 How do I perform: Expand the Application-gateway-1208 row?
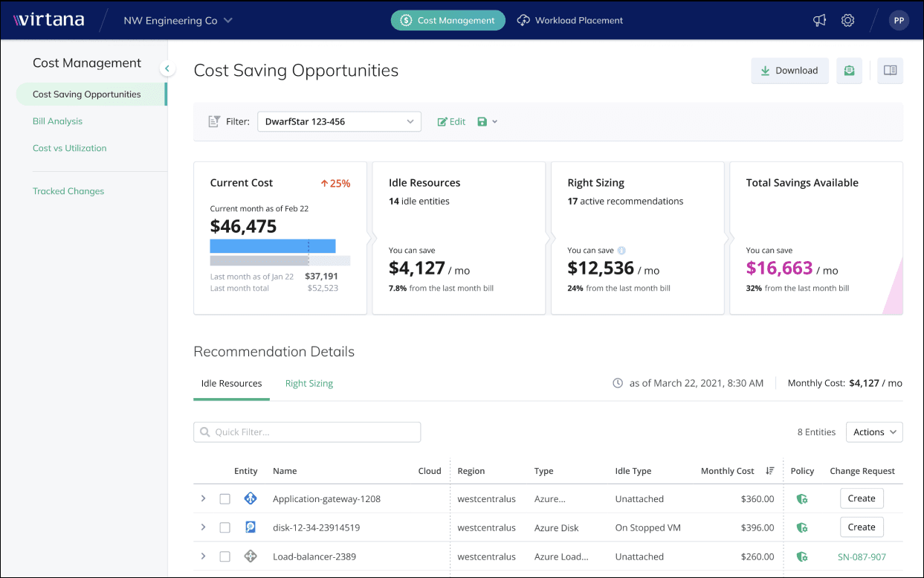[203, 498]
